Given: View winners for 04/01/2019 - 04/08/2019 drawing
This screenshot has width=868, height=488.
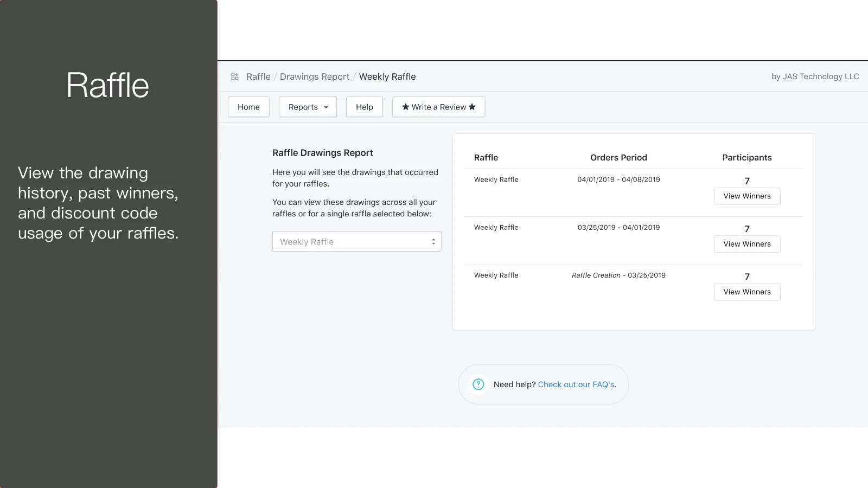Looking at the screenshot, I should point(746,196).
